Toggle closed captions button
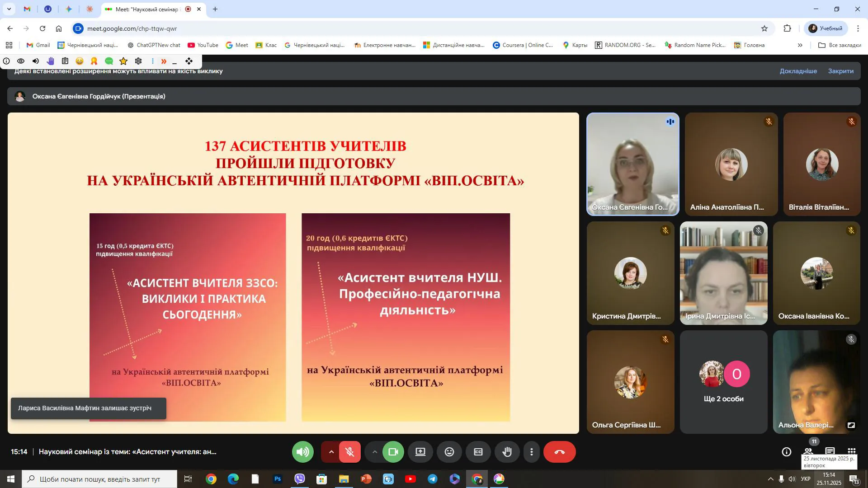Viewport: 868px width, 488px height. tap(478, 452)
